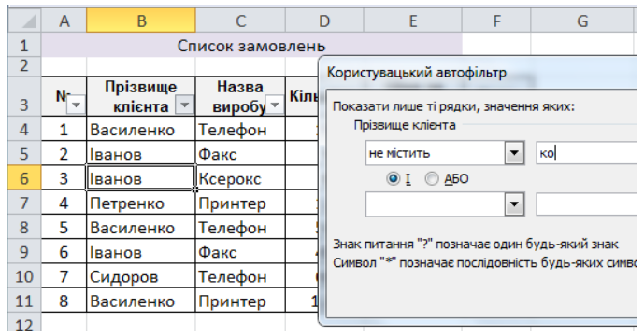Select column D header
The height and width of the screenshot is (336, 644).
click(x=324, y=21)
